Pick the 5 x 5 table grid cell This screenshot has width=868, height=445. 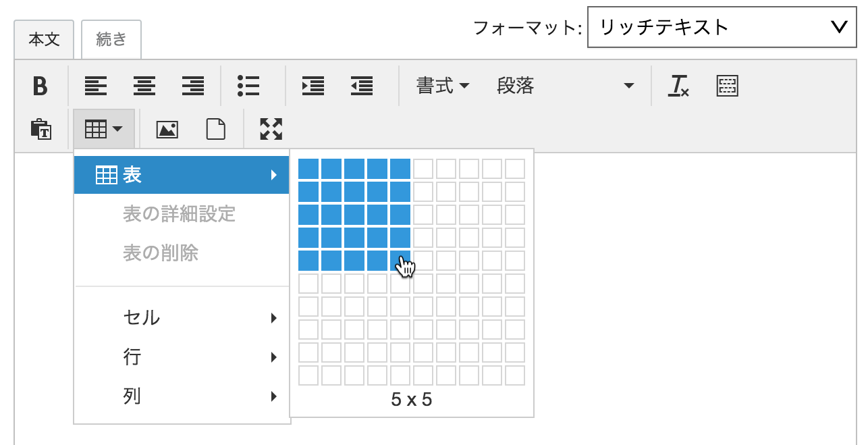pos(400,261)
